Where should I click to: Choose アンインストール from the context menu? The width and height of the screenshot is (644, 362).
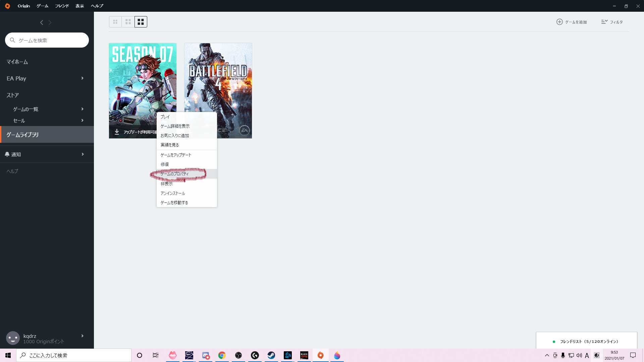(187, 193)
